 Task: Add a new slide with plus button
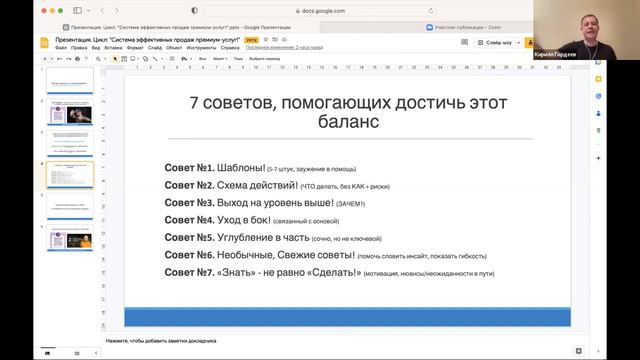coord(45,59)
